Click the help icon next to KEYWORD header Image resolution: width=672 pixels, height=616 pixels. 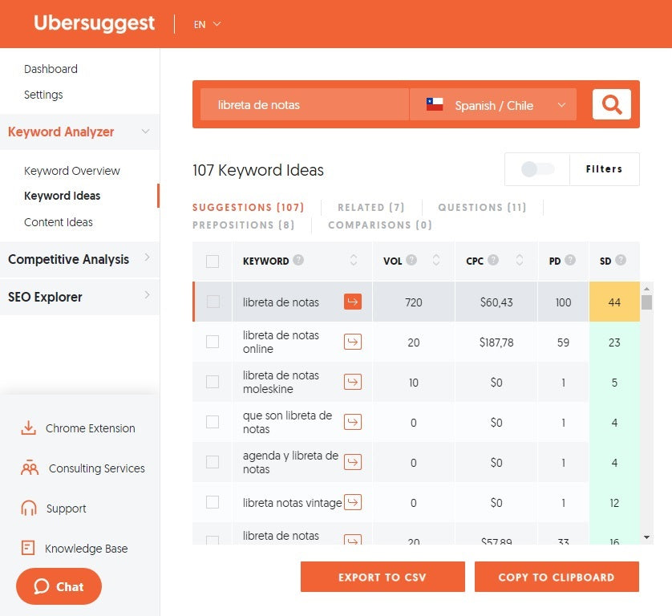click(298, 260)
